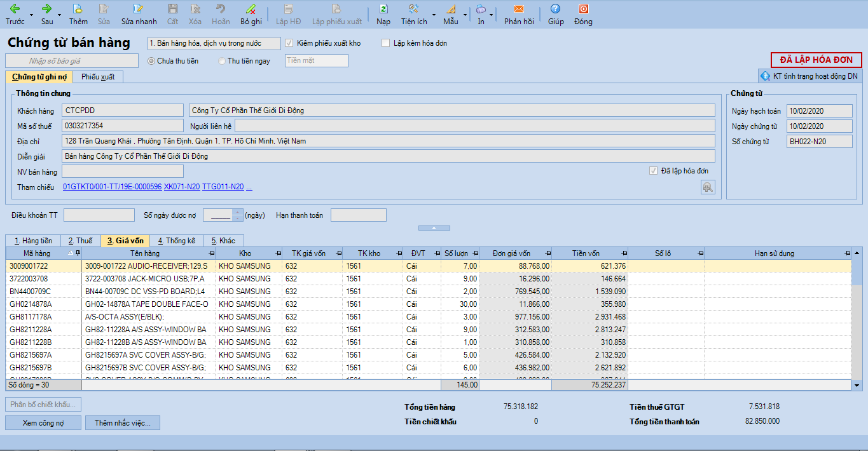868x451 pixels.
Task: Add a new voucher with Thêm
Action: (78, 15)
